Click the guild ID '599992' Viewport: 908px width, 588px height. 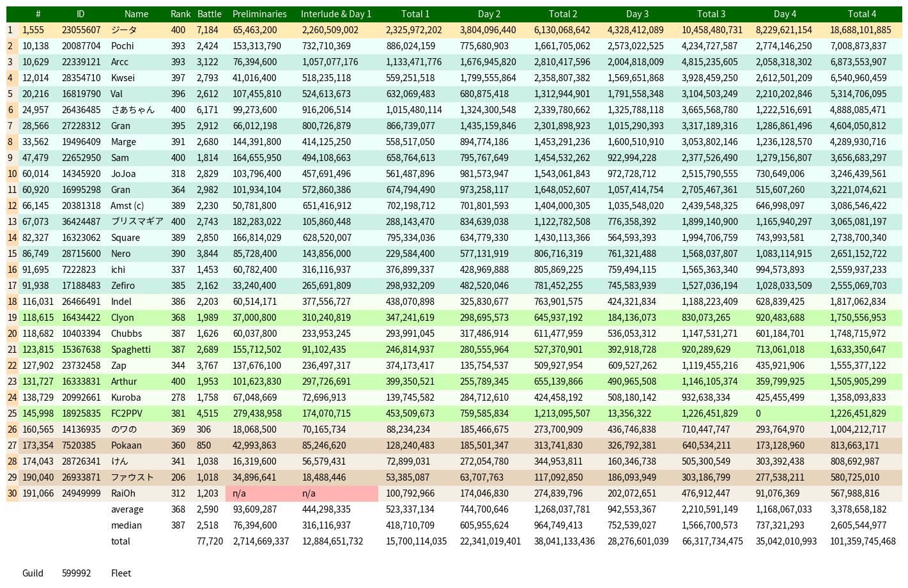77,573
